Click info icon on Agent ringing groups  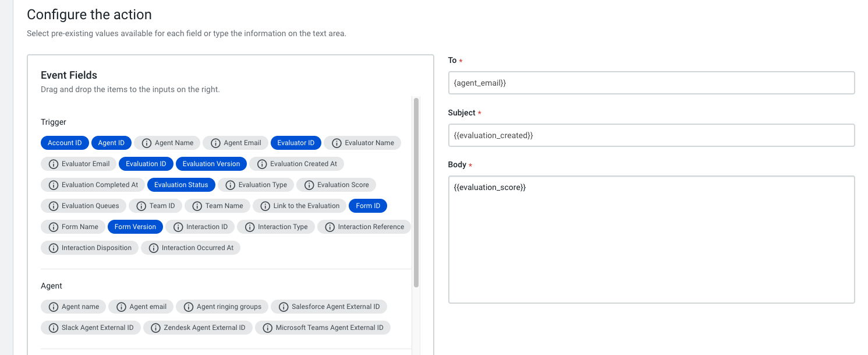coord(189,307)
